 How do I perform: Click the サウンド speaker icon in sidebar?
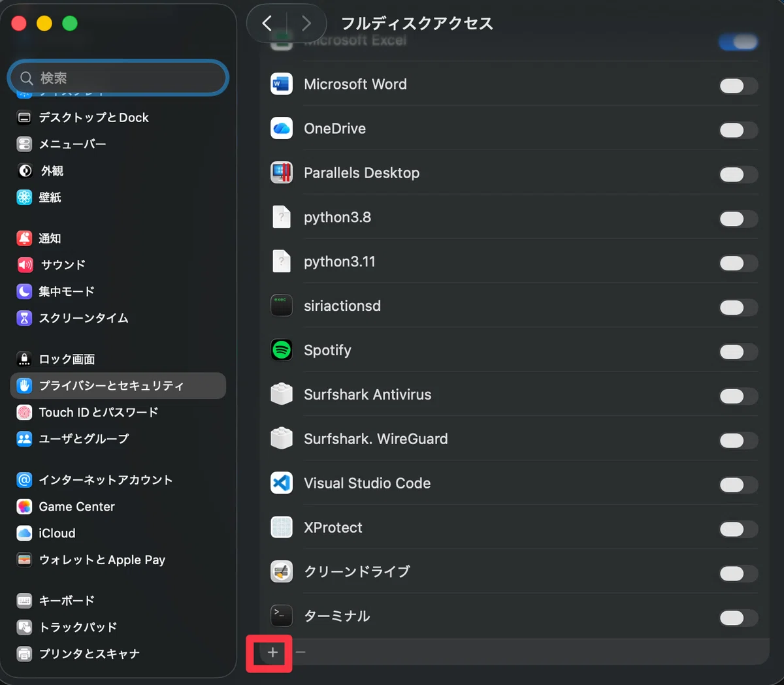[x=24, y=264]
